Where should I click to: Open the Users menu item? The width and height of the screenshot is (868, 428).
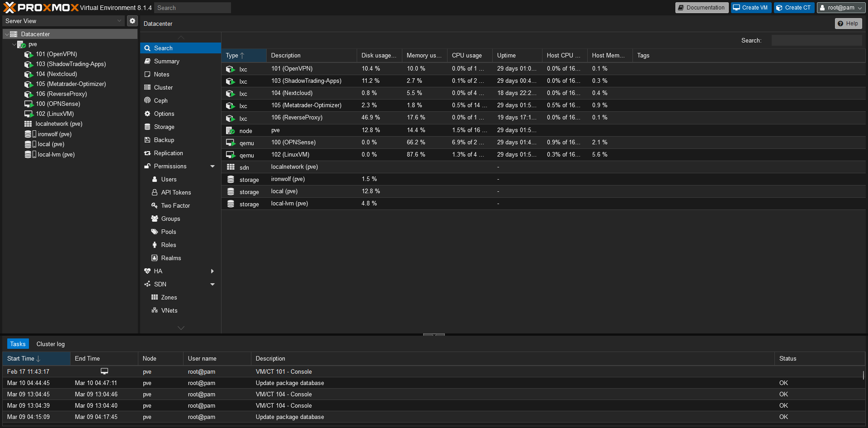pyautogui.click(x=180, y=179)
